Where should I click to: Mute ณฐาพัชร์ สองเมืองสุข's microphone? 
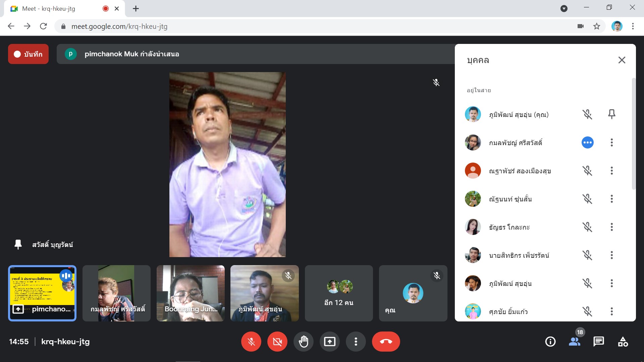[587, 171]
